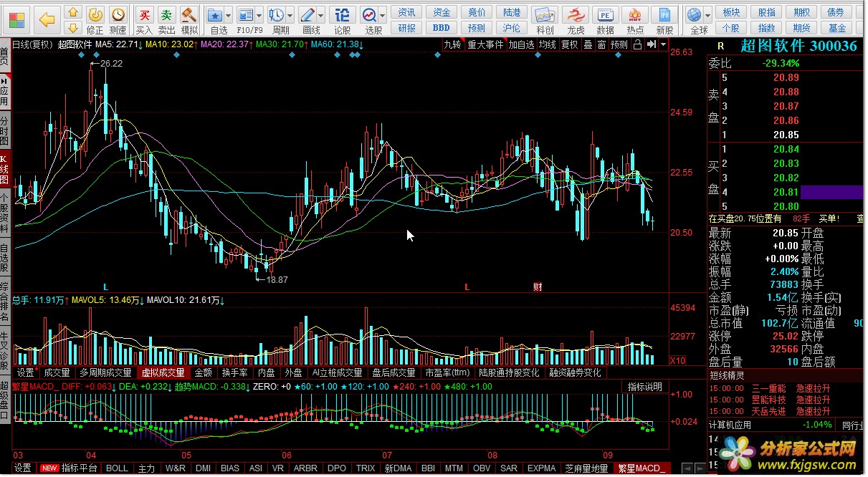Viewport: 868px width, 477px height.
Task: Toggle 重大事件 events display
Action: coord(485,44)
